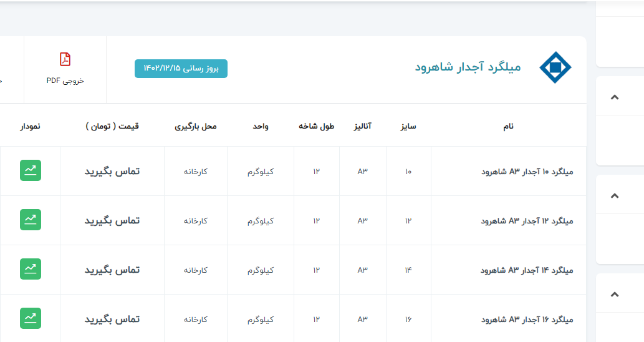Open میلگرد ۱۰ آجدار A3 شاهرود product name
This screenshot has width=644, height=342.
(x=527, y=171)
